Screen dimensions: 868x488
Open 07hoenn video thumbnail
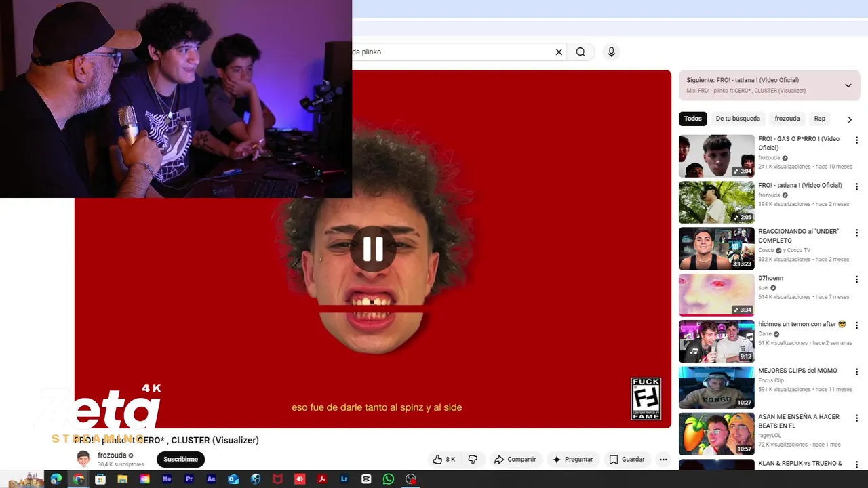click(x=716, y=295)
